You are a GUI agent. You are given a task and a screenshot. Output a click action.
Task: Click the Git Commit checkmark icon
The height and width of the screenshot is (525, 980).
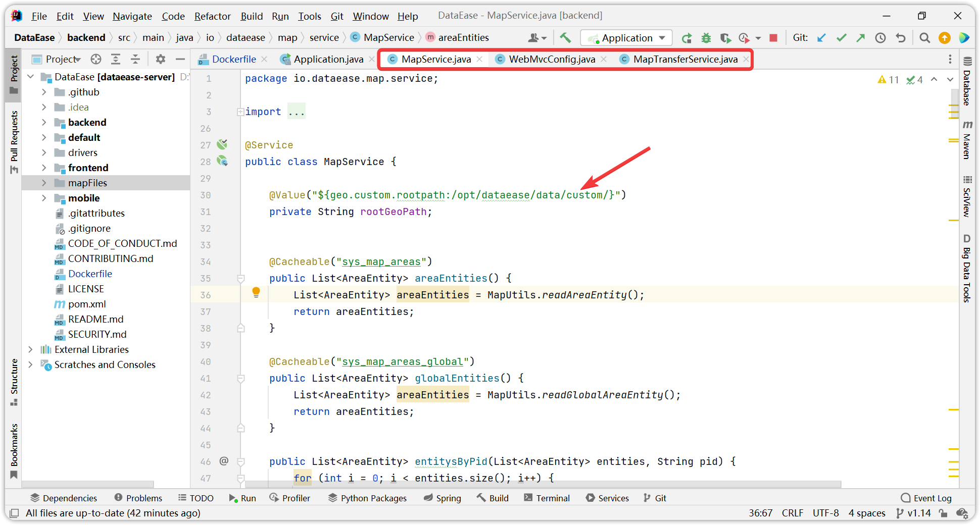(841, 38)
